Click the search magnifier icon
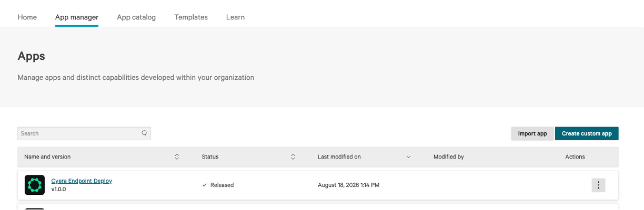The height and width of the screenshot is (210, 644). tap(144, 133)
